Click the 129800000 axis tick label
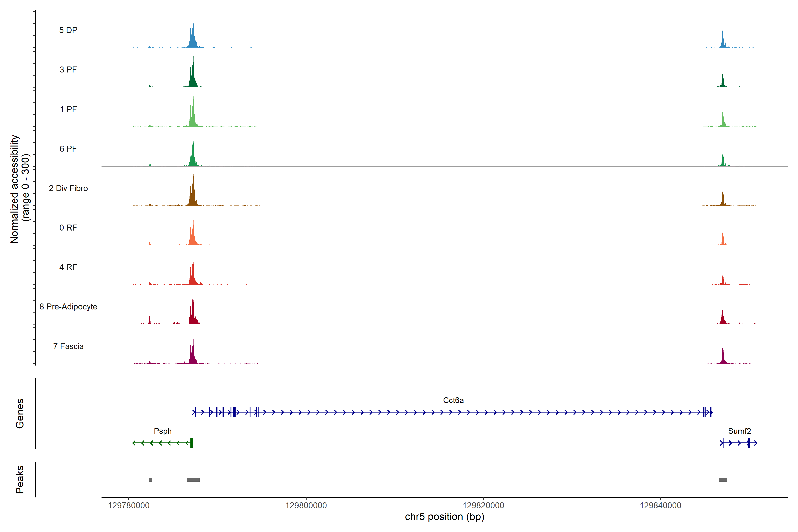This screenshot has width=798, height=532. pyautogui.click(x=306, y=506)
